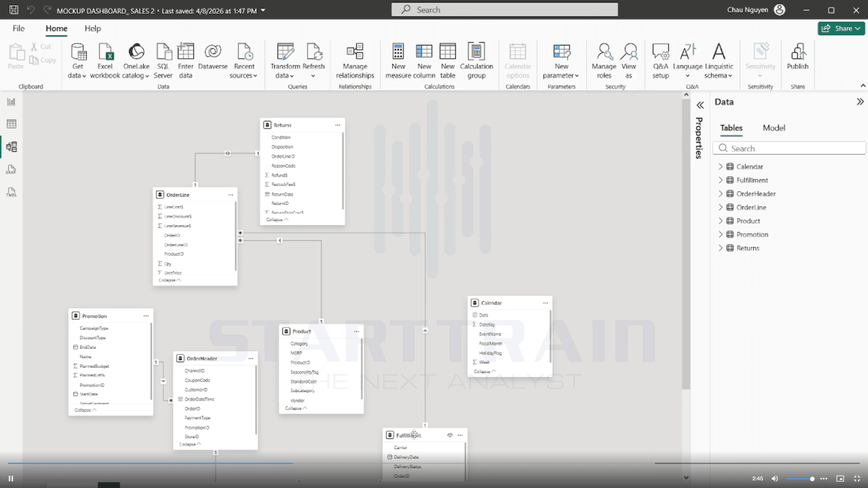The width and height of the screenshot is (868, 488).
Task: Open Q&A setup
Action: 660,61
